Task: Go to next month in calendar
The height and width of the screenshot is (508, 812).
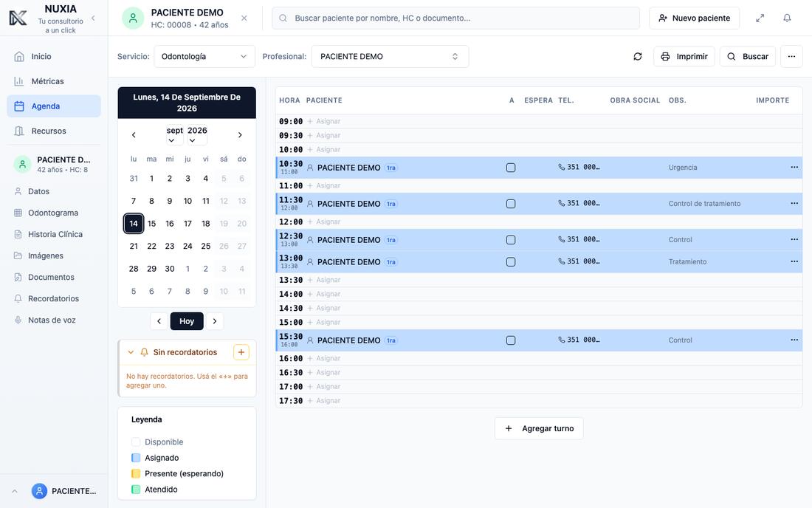Action: (x=240, y=135)
